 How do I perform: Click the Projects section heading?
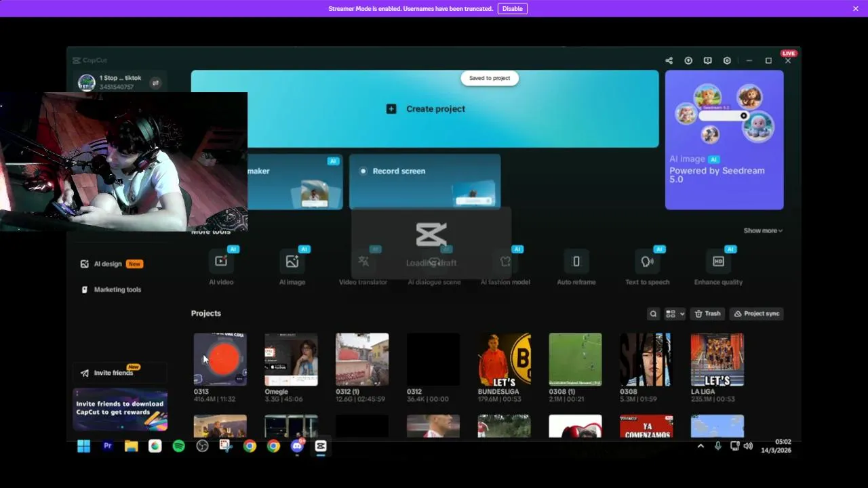coord(206,313)
